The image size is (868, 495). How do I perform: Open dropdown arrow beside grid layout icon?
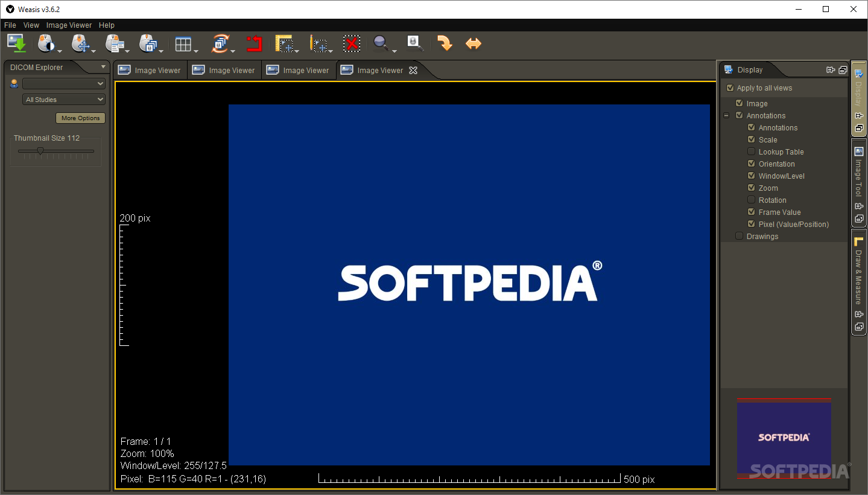[x=197, y=51]
